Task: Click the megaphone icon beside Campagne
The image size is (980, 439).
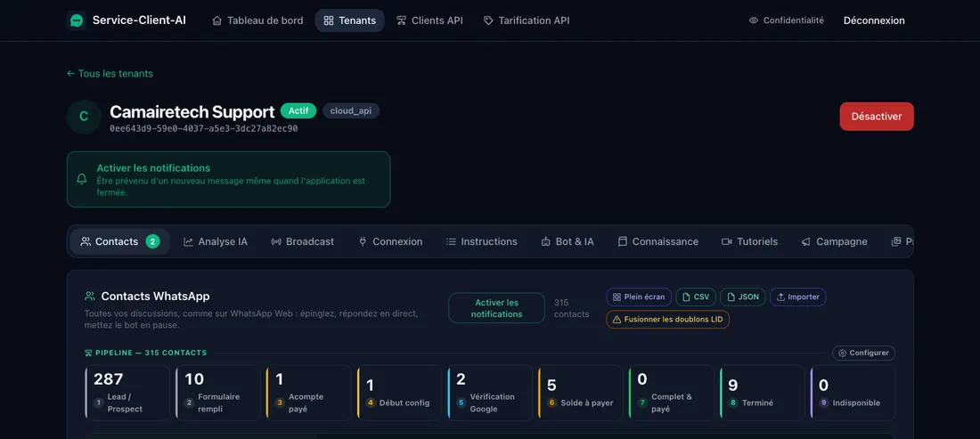Action: point(806,241)
